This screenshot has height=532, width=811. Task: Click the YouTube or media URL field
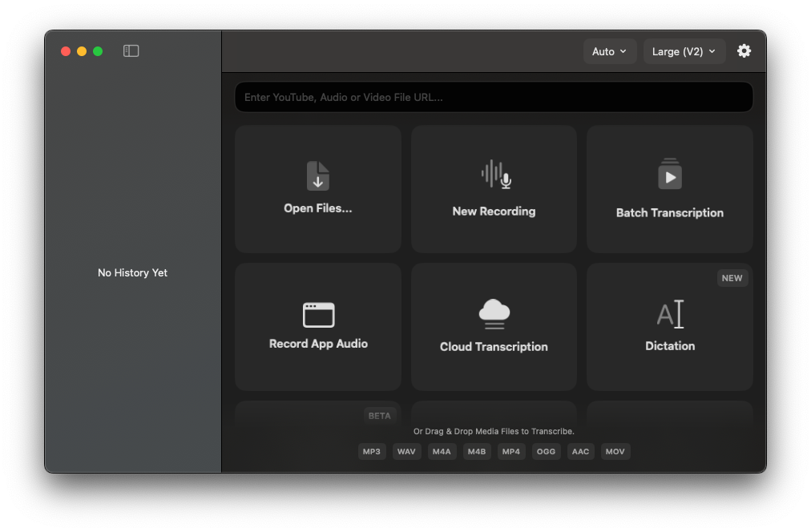(x=494, y=97)
